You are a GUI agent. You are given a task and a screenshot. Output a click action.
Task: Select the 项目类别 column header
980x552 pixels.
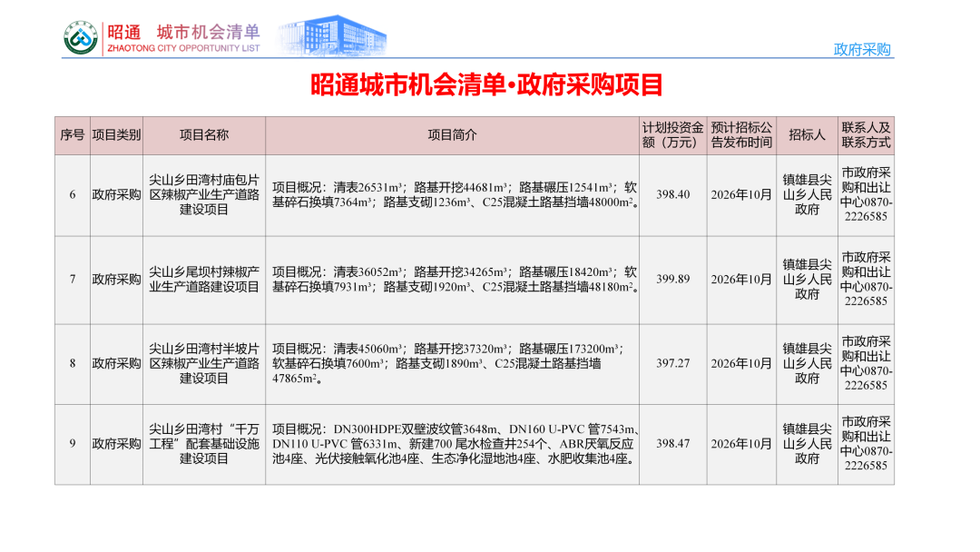[x=116, y=135]
